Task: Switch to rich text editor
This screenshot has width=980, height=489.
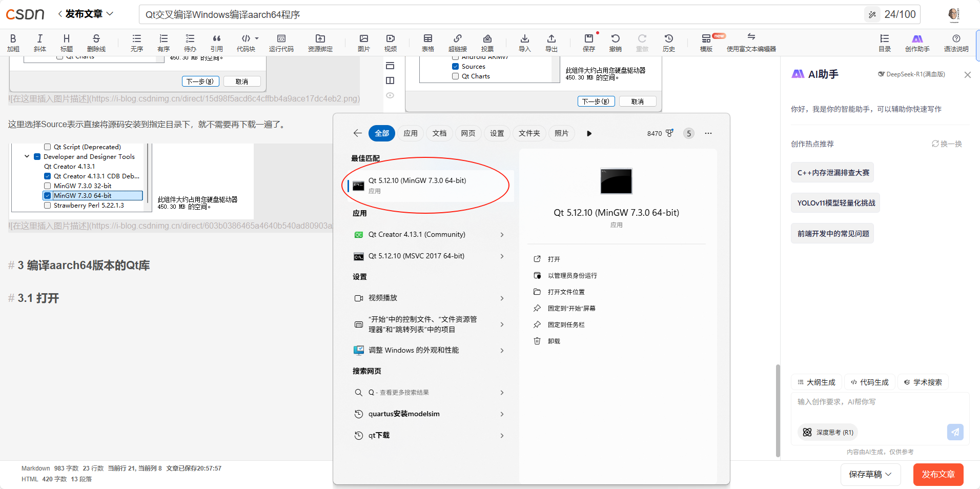Action: (x=751, y=43)
